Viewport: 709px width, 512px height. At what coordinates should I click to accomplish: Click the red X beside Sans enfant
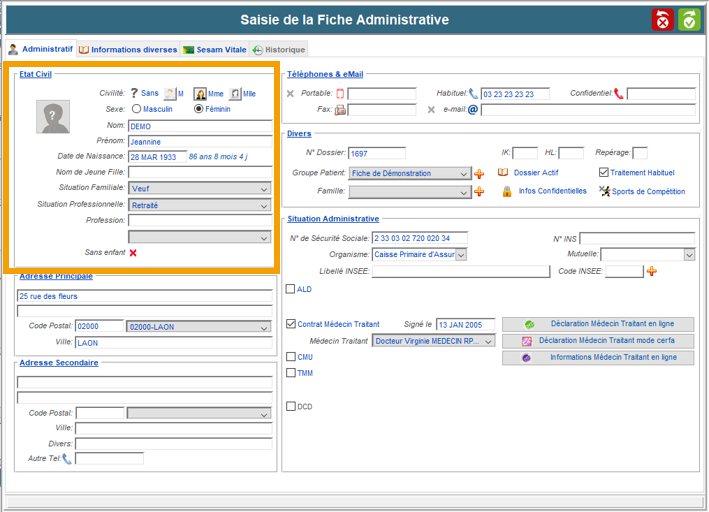click(x=133, y=253)
